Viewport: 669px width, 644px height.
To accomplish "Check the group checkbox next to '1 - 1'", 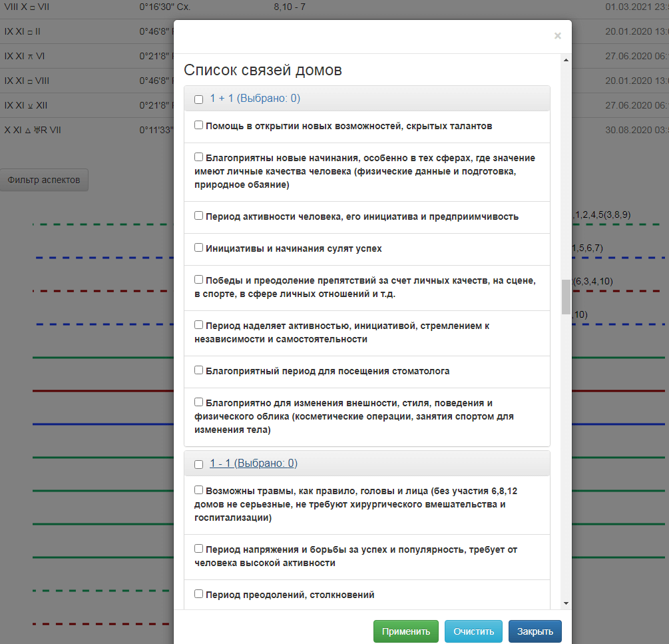I will [198, 463].
